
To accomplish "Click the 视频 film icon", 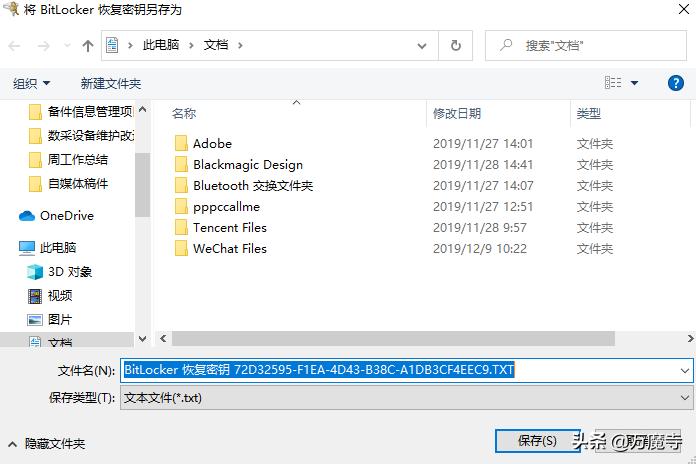I will 35,296.
